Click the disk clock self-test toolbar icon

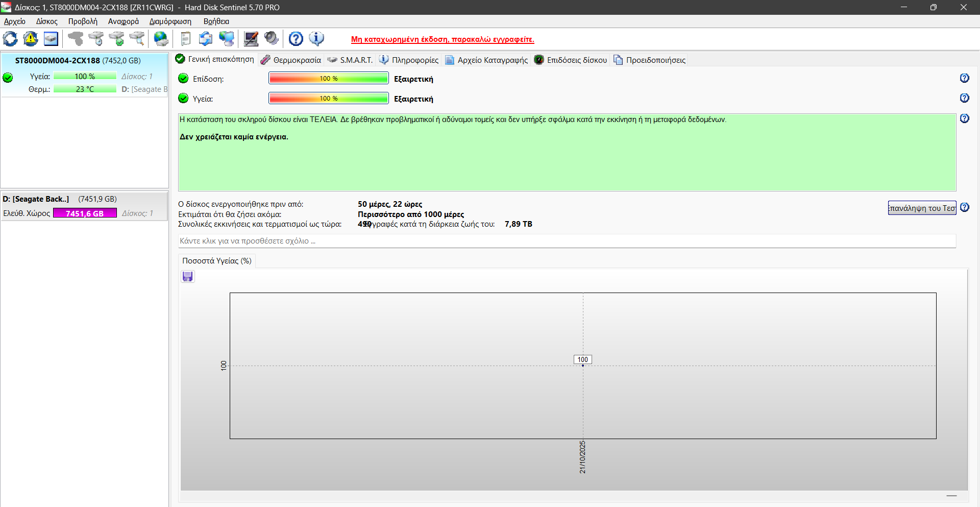pyautogui.click(x=96, y=39)
